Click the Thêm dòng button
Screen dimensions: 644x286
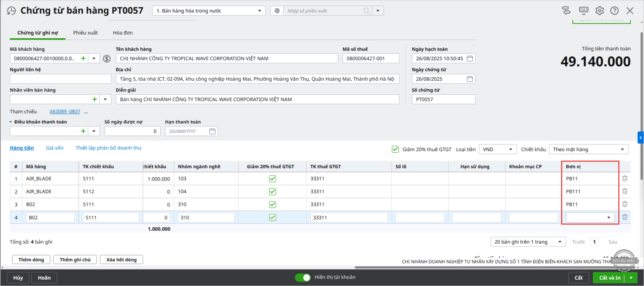(x=31, y=260)
